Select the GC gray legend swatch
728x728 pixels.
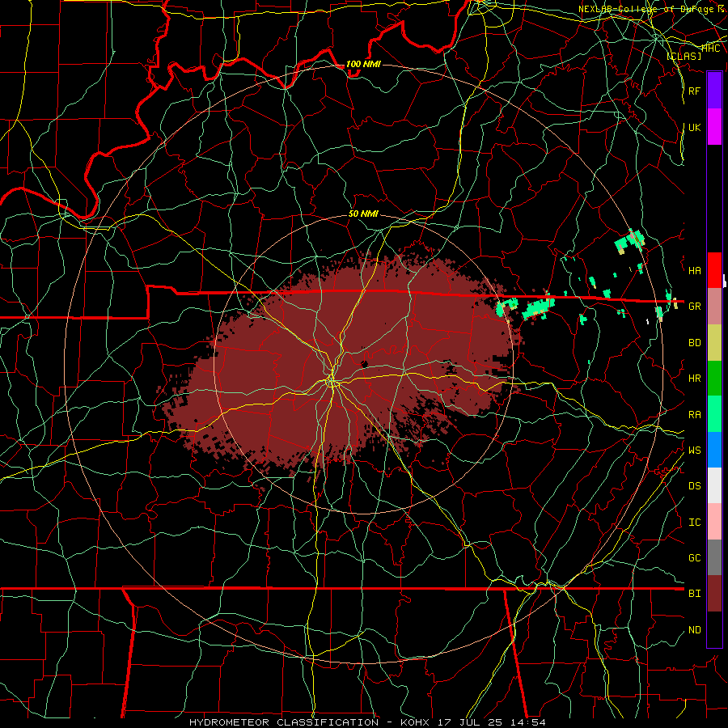click(714, 557)
